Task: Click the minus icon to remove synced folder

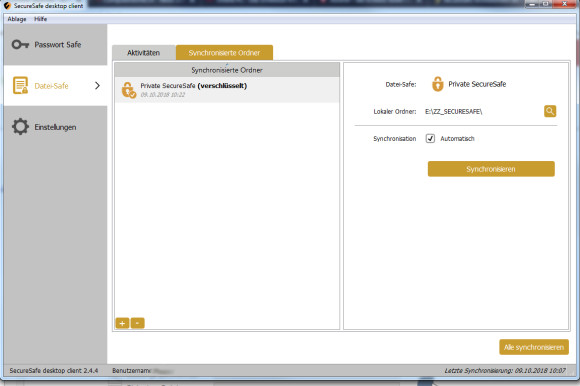Action: pyautogui.click(x=138, y=323)
